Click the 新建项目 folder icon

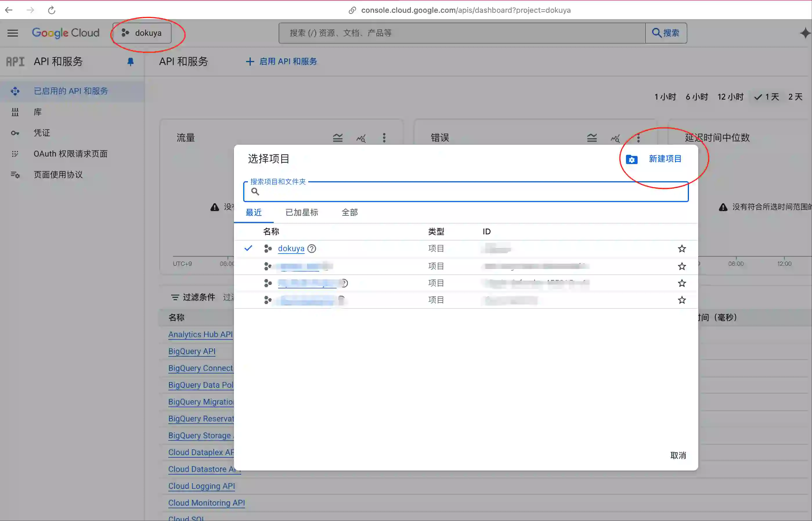click(631, 159)
